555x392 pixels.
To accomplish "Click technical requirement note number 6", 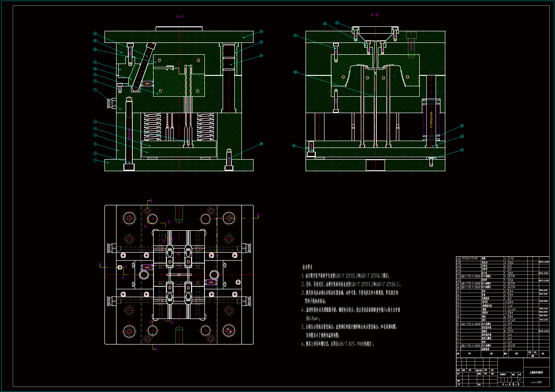I will pos(338,344).
